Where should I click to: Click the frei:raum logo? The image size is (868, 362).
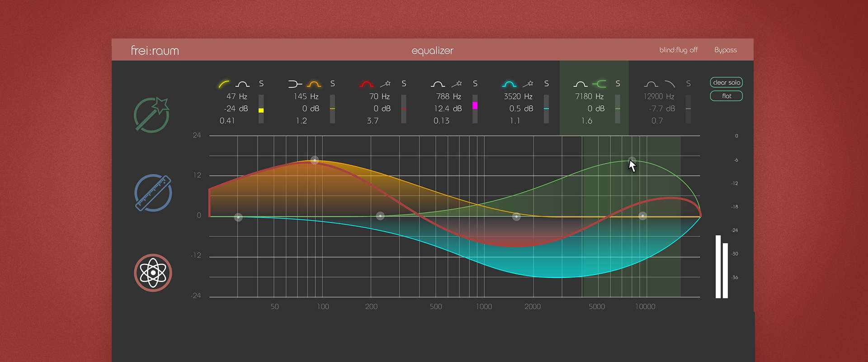coord(155,50)
